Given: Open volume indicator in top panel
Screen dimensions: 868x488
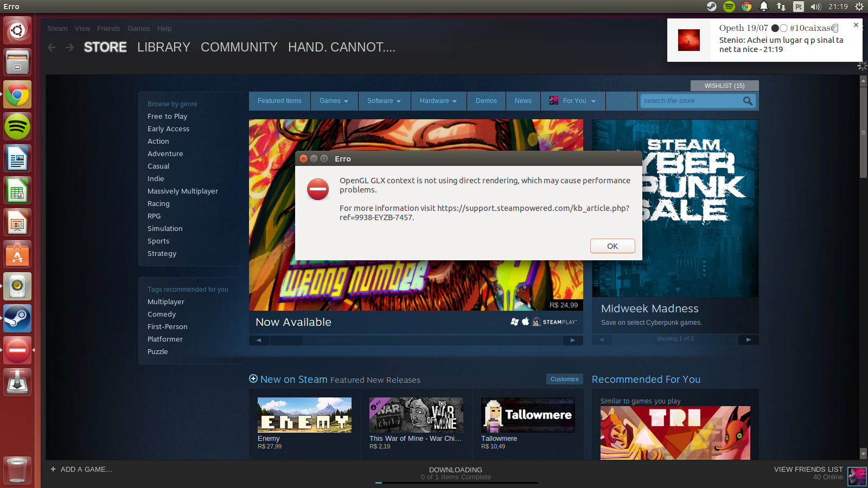Looking at the screenshot, I should [815, 7].
